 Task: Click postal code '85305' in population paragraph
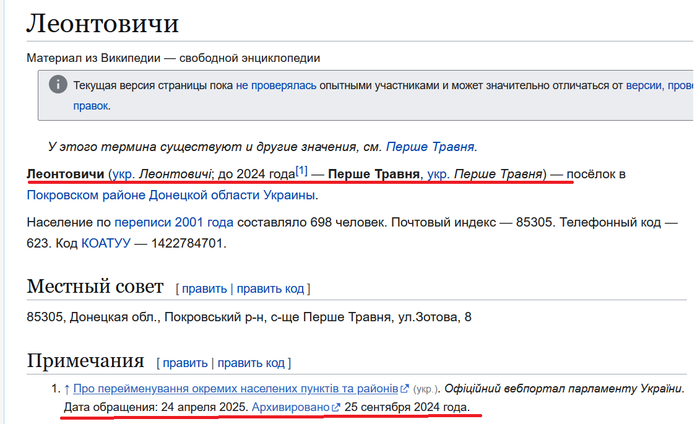coord(534,222)
